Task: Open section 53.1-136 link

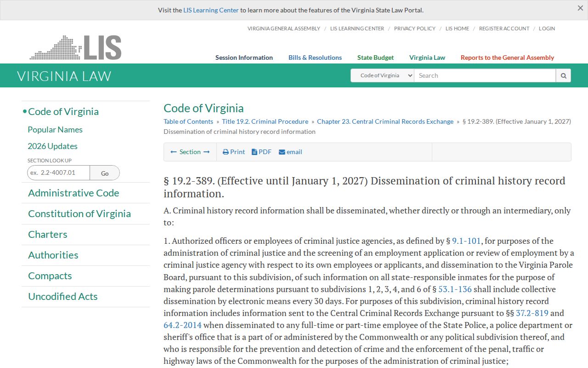Action: 455,289
